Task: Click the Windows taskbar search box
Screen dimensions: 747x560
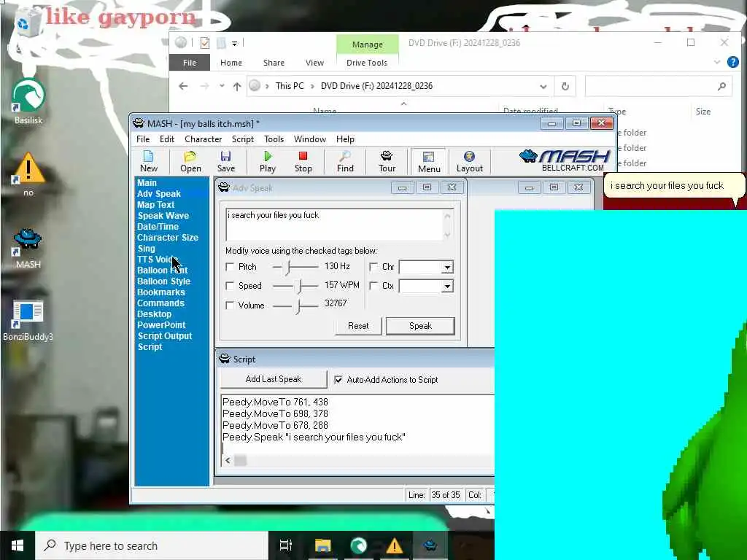Action: pyautogui.click(x=152, y=545)
